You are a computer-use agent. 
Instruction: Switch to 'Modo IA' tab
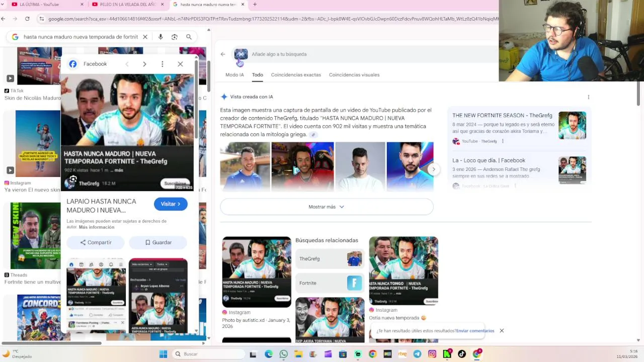click(234, 75)
